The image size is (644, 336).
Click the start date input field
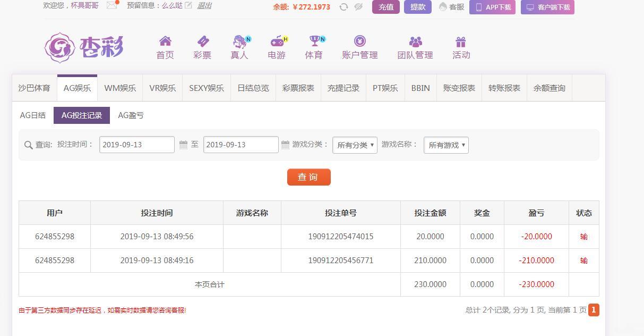coord(137,145)
